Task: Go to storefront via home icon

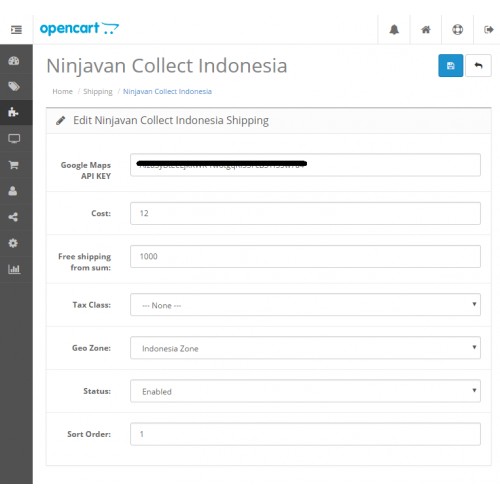Action: [426, 30]
